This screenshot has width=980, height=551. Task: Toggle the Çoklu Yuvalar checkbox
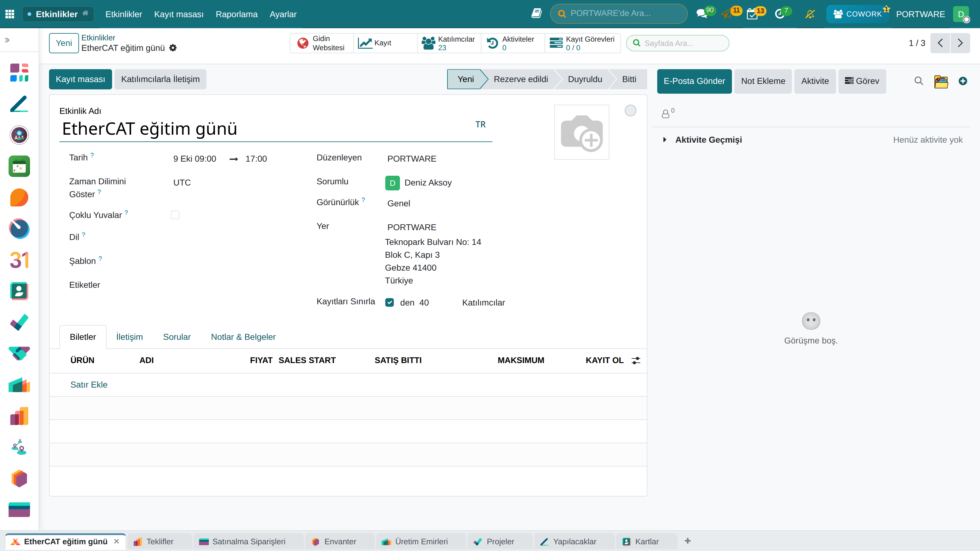[x=175, y=215]
